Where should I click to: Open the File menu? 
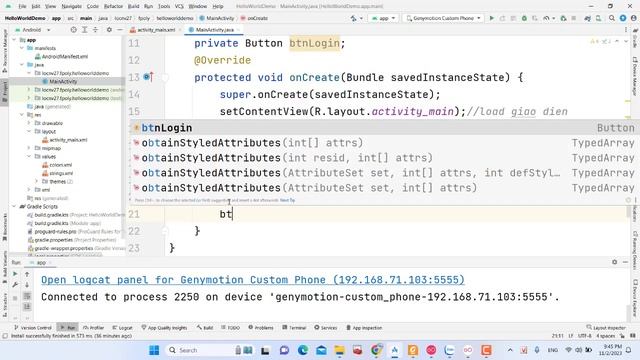point(22,7)
